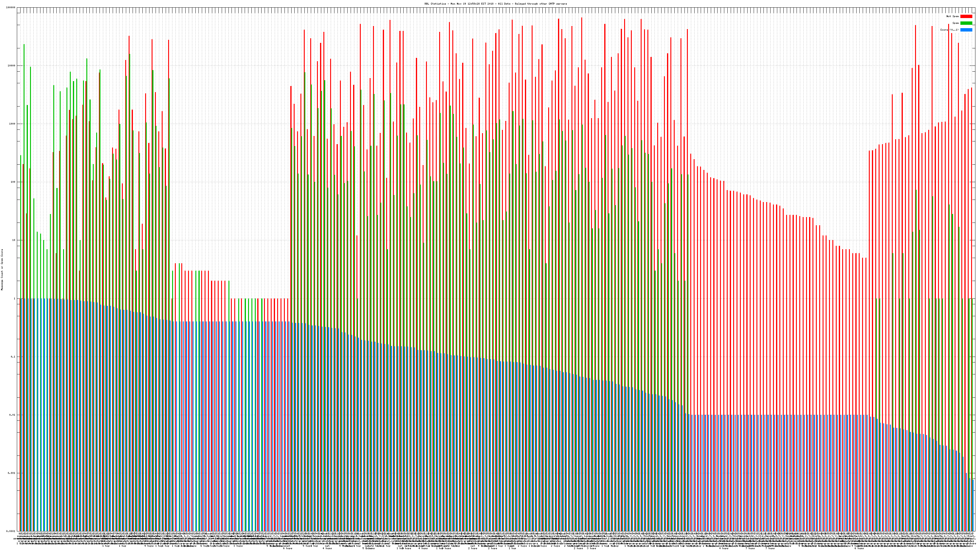Click 'Relayed through other SMTP servers' title text
The height and width of the screenshot is (551, 980).
point(541,4)
